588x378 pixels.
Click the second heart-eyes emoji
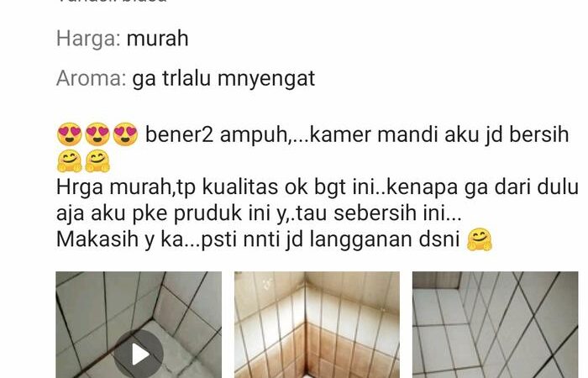pos(97,134)
